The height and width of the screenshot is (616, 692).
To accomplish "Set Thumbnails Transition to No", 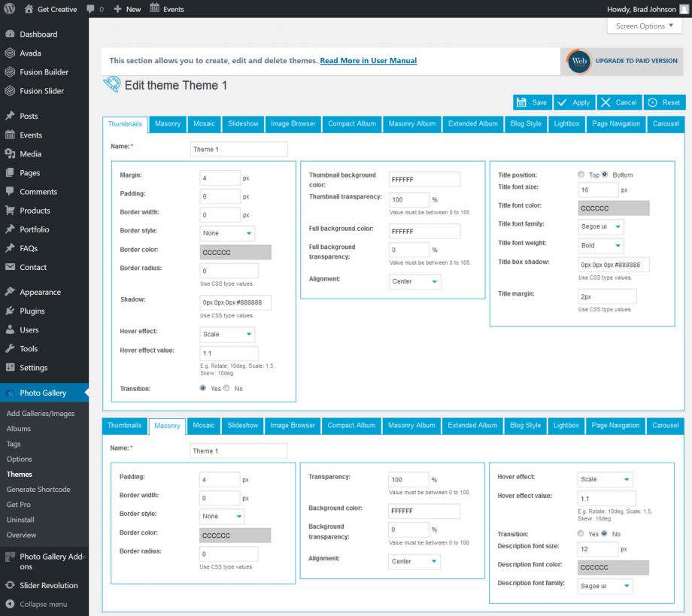I will pos(227,389).
